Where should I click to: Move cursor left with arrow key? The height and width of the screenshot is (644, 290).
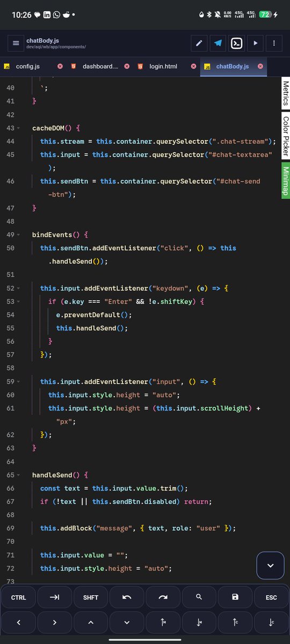click(x=18, y=622)
